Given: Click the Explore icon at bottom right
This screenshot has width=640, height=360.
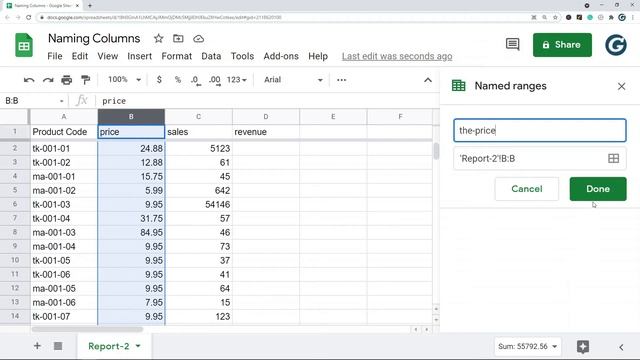Looking at the screenshot, I should [x=583, y=347].
